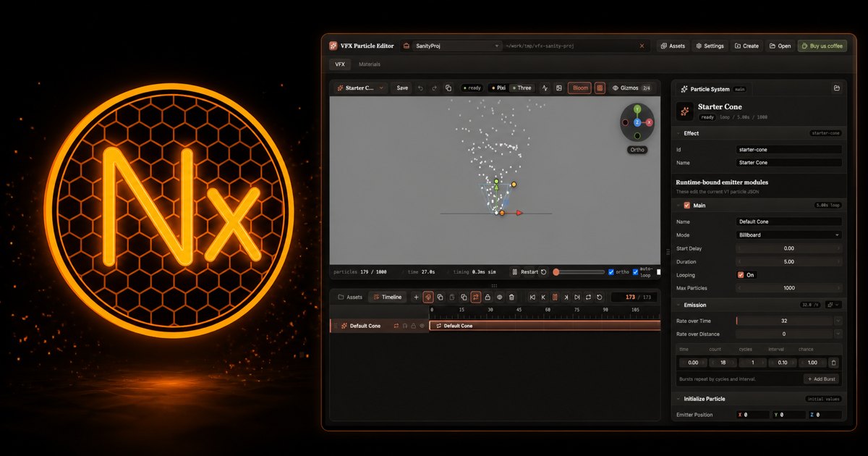
Task: Switch to the VFX tab
Action: click(340, 64)
